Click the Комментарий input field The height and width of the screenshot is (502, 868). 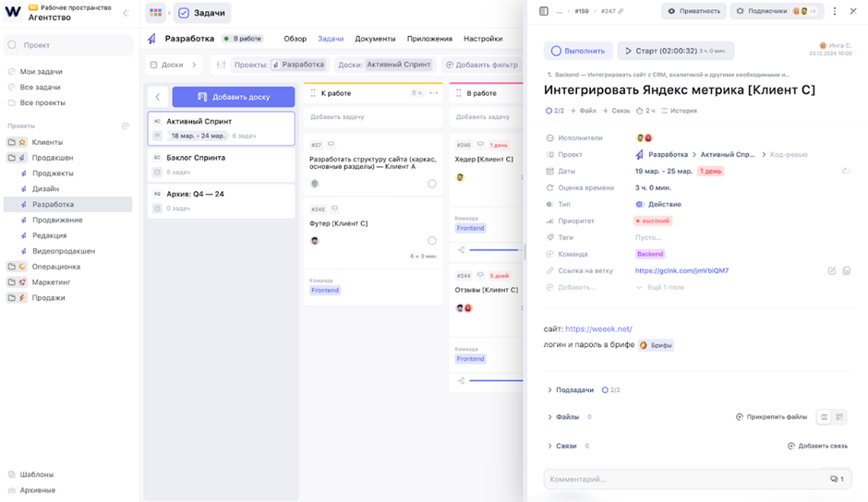pos(683,479)
